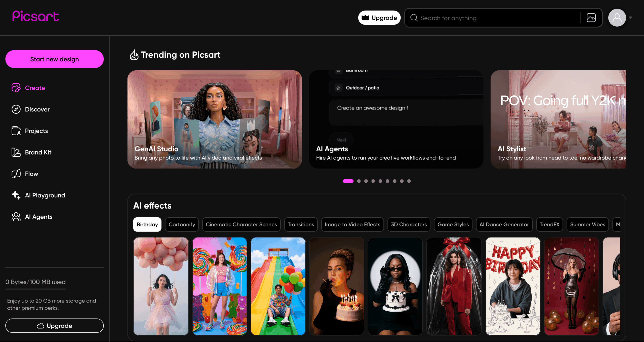Click the storage upsell text
Image resolution: width=644 pixels, height=342 pixels.
click(x=52, y=304)
